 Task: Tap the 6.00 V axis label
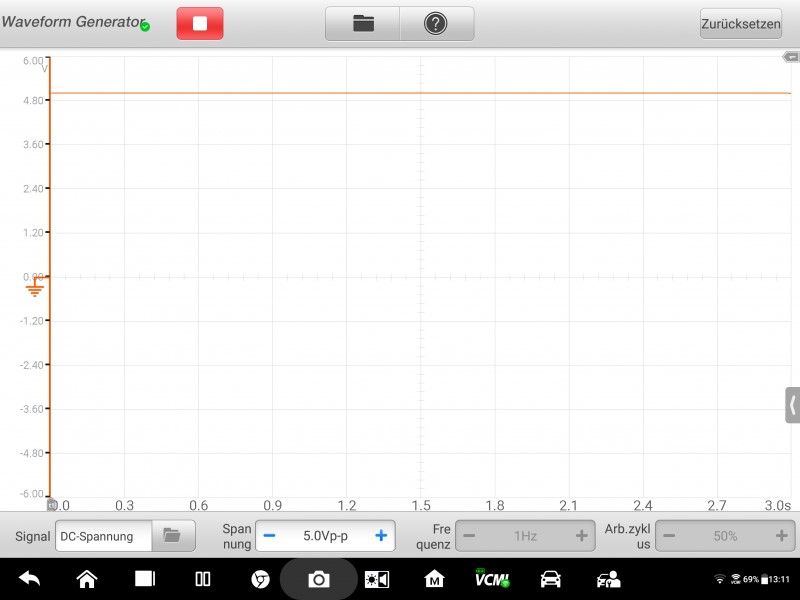coord(33,61)
